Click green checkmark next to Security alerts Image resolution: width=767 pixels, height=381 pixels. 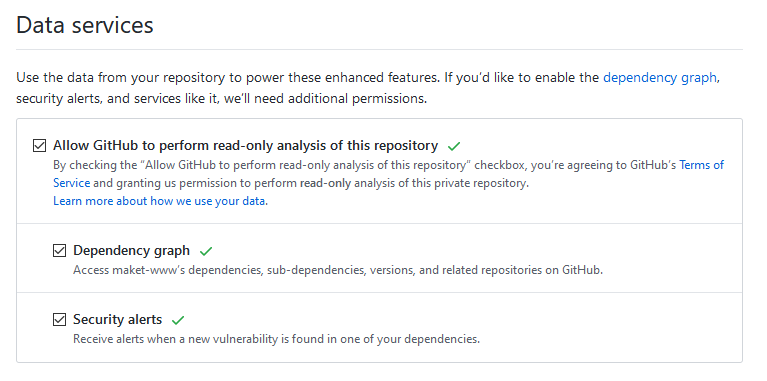pos(178,320)
